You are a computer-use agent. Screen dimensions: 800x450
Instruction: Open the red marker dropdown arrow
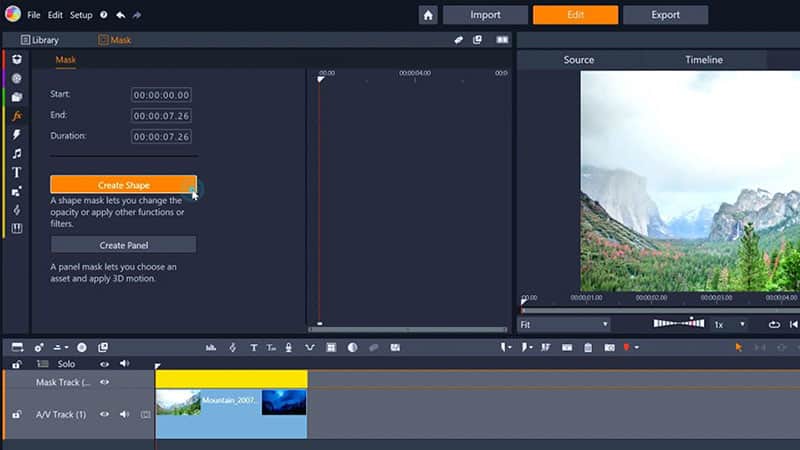coord(637,347)
